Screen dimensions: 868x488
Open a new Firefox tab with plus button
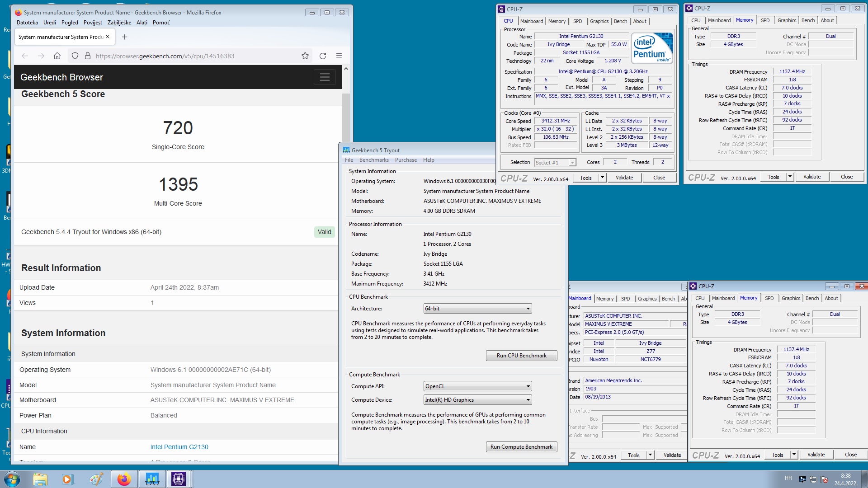pyautogui.click(x=125, y=37)
